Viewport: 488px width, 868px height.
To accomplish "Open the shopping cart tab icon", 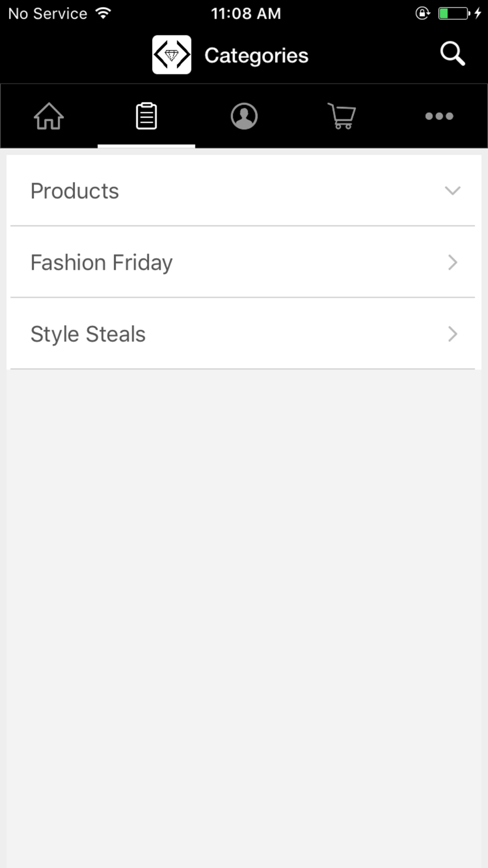I will pyautogui.click(x=342, y=116).
